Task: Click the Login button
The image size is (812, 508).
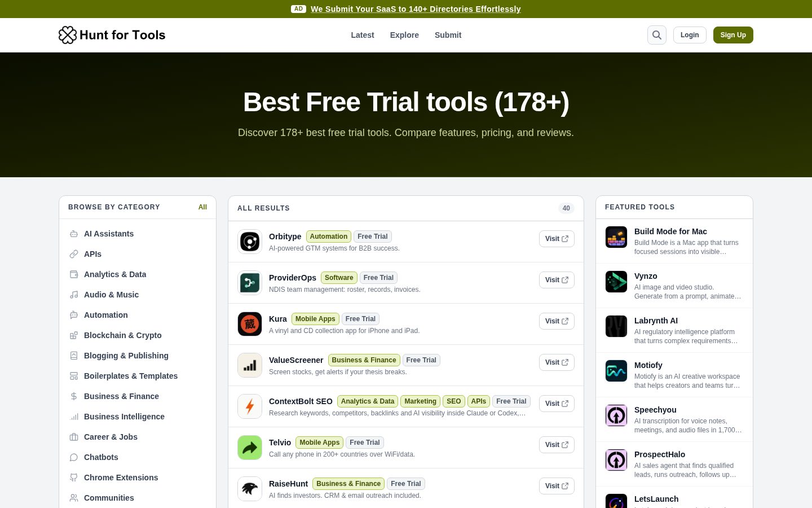Action: pyautogui.click(x=690, y=35)
